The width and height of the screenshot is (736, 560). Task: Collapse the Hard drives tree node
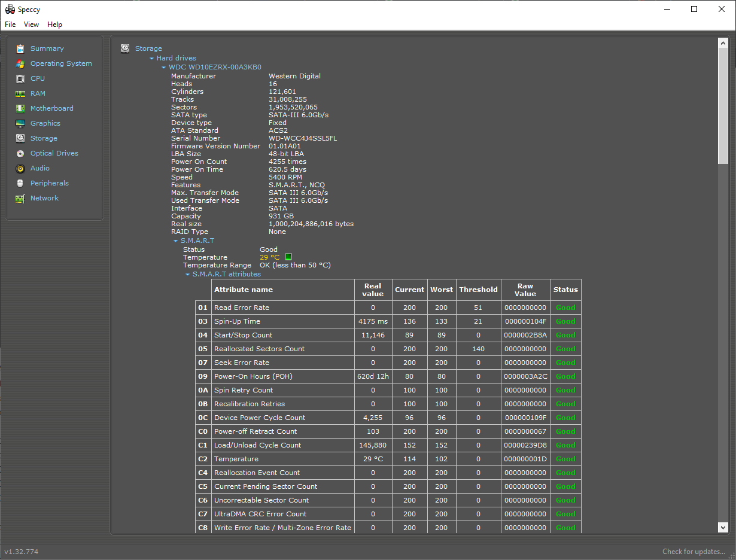tap(152, 59)
